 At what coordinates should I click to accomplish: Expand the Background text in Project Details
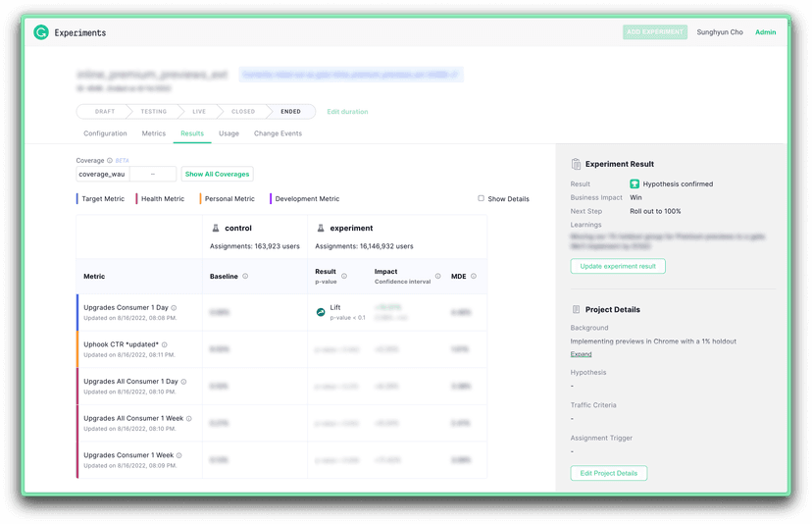coord(581,354)
